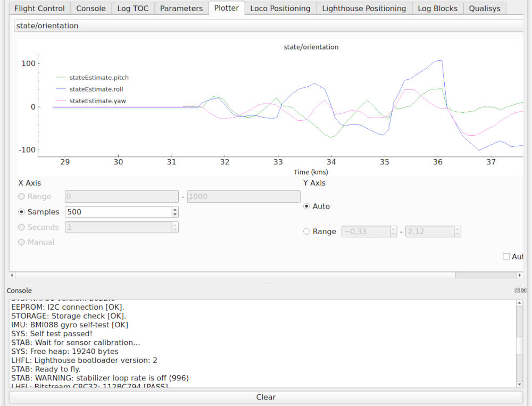Click the 'EEPROM: I2C connection [OK].' line
Screen dimensions: 532x406
coord(68,307)
